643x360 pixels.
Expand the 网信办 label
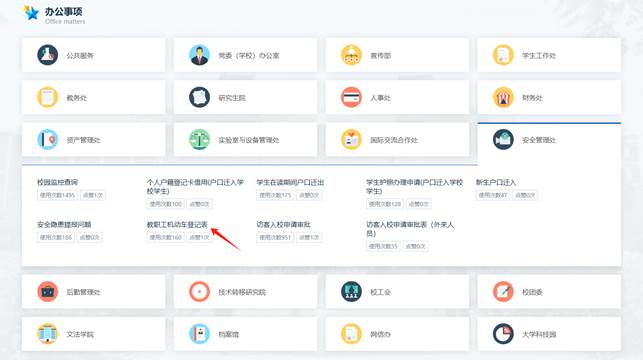pos(381,334)
